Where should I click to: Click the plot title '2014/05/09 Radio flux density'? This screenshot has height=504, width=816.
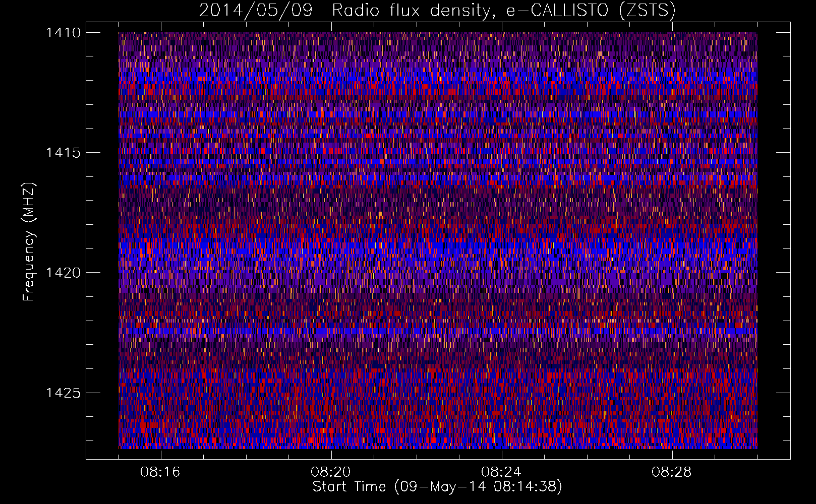coord(437,11)
